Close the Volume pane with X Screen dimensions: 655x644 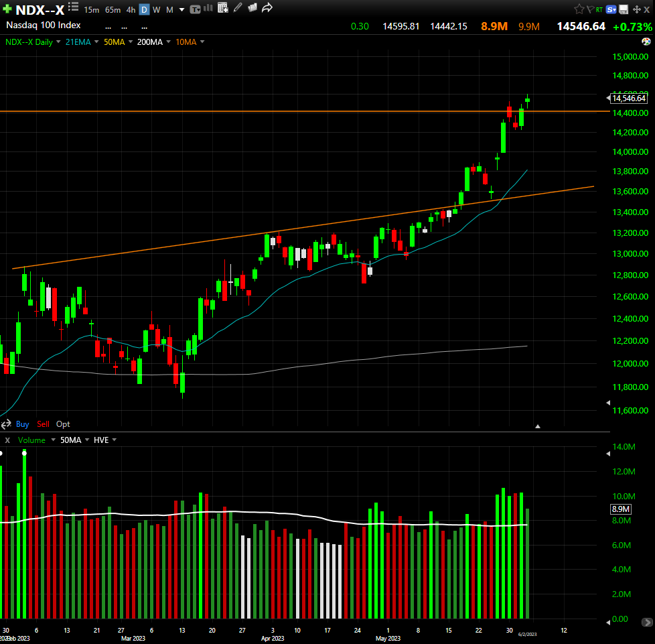click(7, 440)
